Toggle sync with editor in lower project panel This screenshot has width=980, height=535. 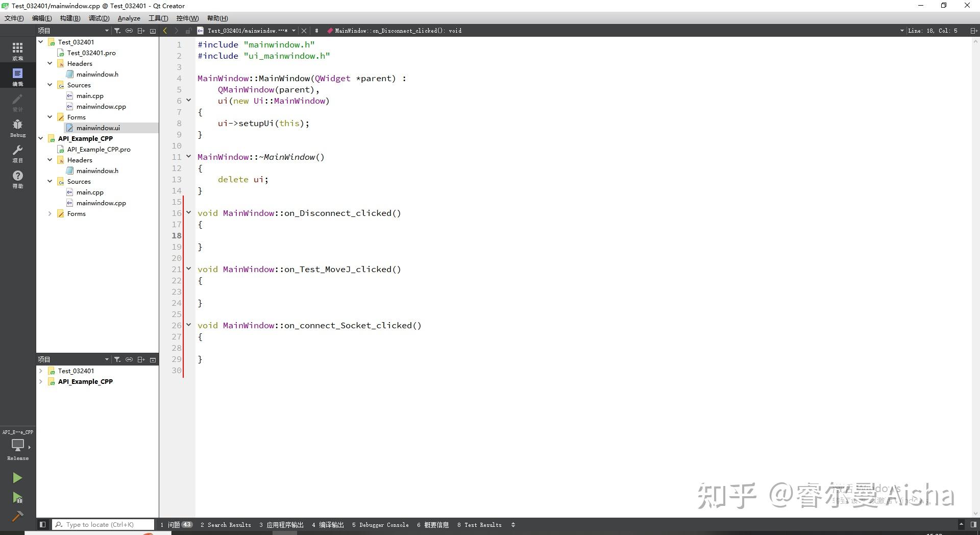(129, 359)
